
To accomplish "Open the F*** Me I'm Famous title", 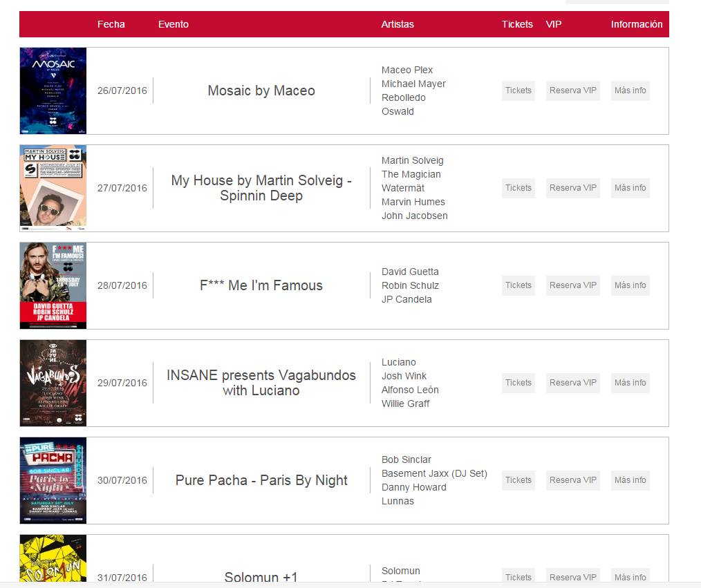I will point(261,285).
